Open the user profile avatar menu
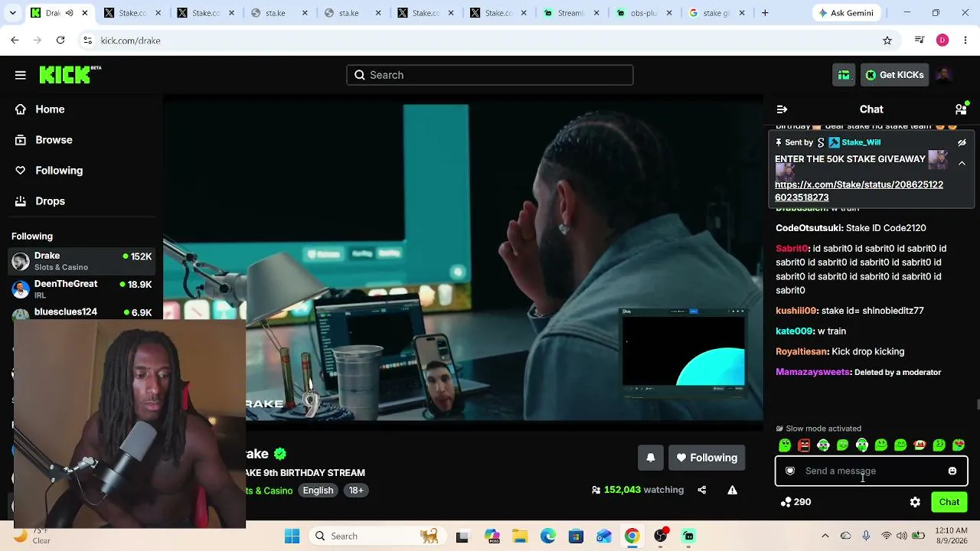 943,74
